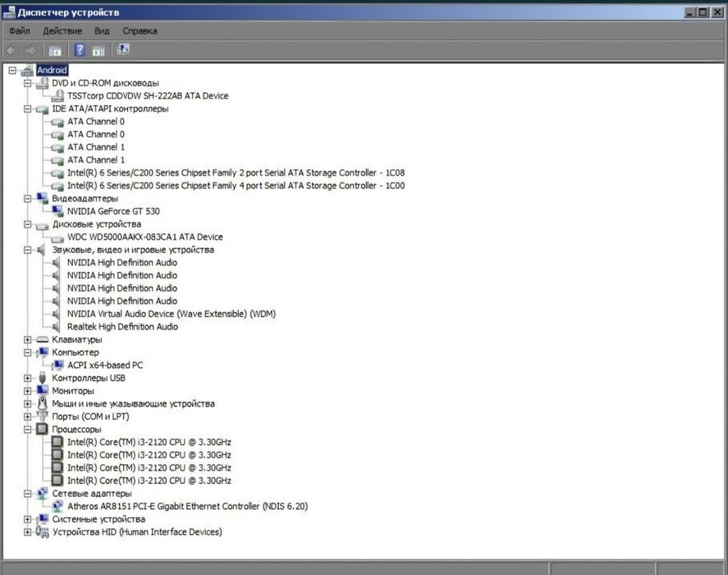This screenshot has width=728, height=575.
Task: Click the Сетевые адаптеры category icon
Action: (x=43, y=493)
